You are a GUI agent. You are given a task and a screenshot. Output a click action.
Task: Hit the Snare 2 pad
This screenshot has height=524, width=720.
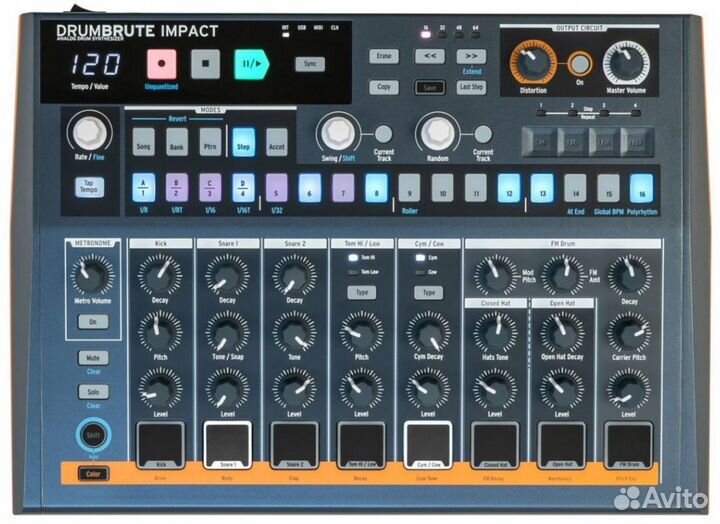point(294,445)
